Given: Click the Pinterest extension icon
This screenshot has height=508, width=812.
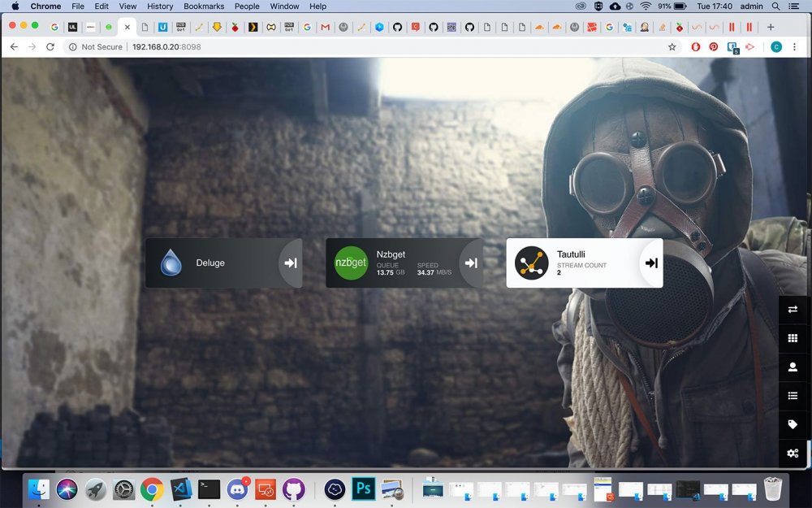Looking at the screenshot, I should click(x=714, y=46).
